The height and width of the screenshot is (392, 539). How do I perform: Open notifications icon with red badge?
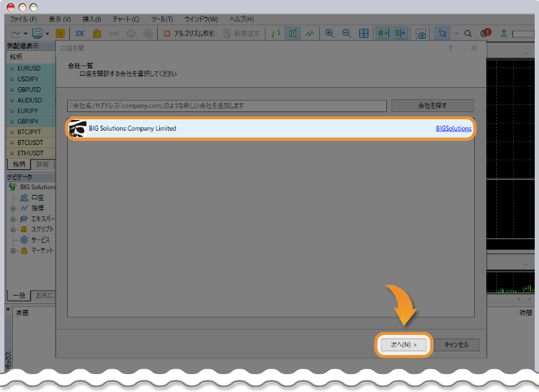click(x=485, y=33)
